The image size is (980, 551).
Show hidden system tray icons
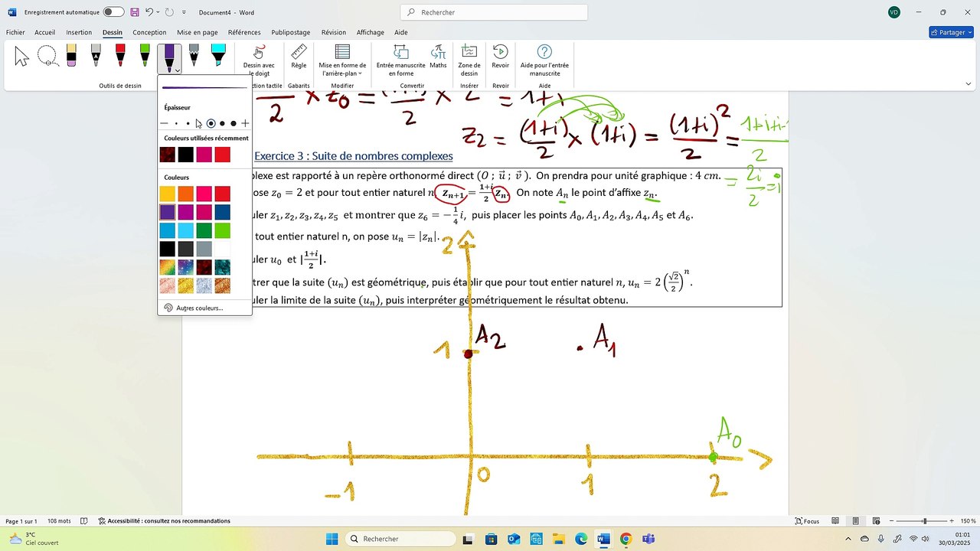(x=850, y=539)
